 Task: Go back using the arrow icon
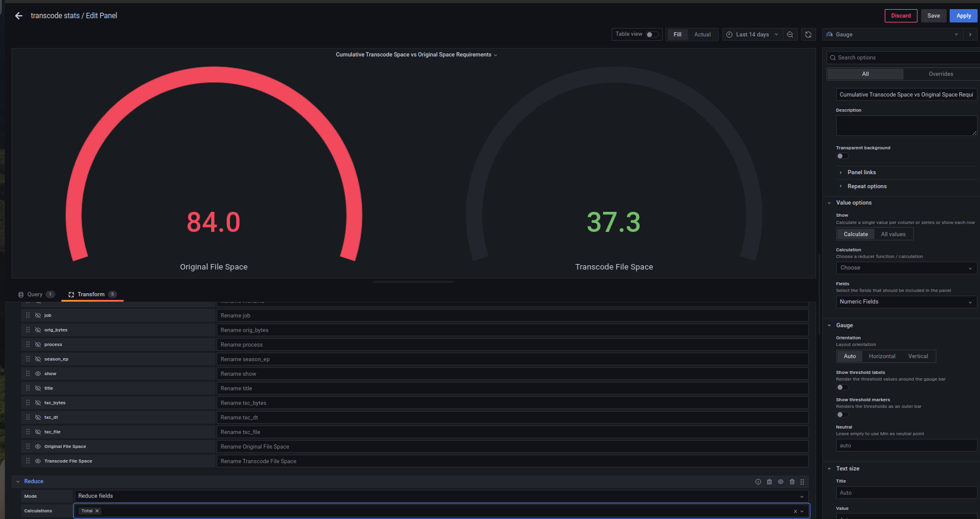coord(19,16)
